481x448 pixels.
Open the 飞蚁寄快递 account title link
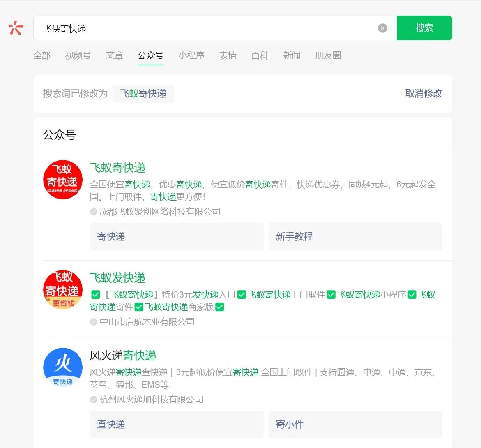point(117,168)
